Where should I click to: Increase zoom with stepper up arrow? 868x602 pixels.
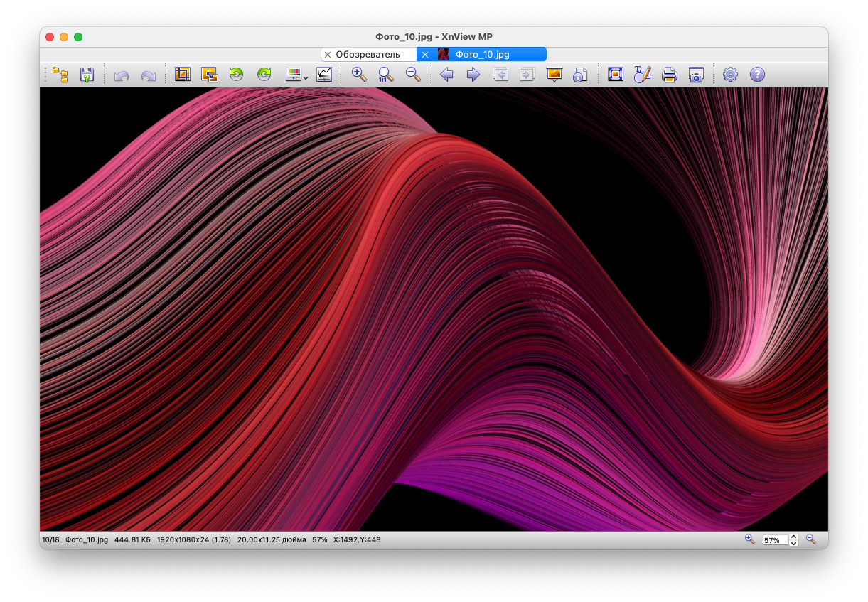click(x=794, y=537)
